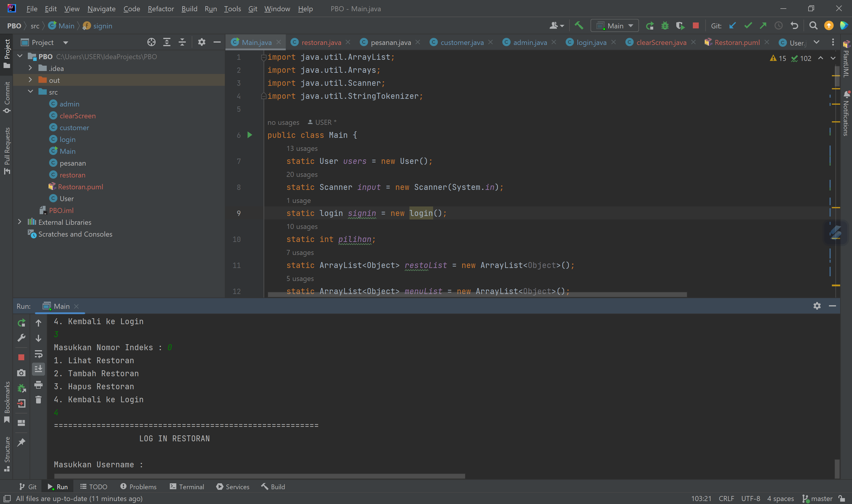This screenshot has height=504, width=852.
Task: Open the Navigate menu
Action: tap(101, 9)
